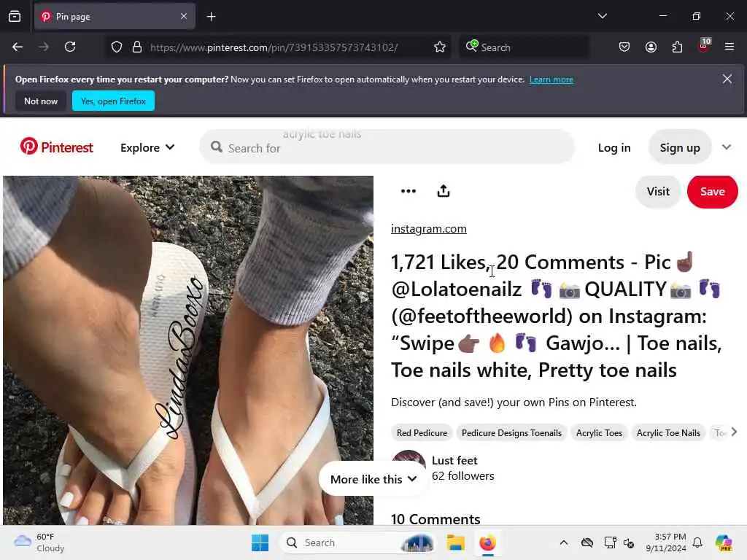
Task: Show hidden system tray icons
Action: click(x=564, y=542)
